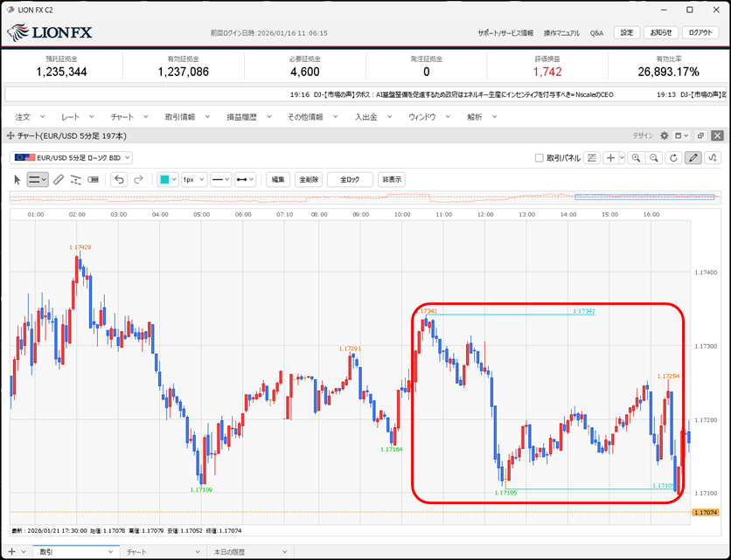This screenshot has width=731, height=560.
Task: Open the line style dropdown
Action: click(x=220, y=179)
